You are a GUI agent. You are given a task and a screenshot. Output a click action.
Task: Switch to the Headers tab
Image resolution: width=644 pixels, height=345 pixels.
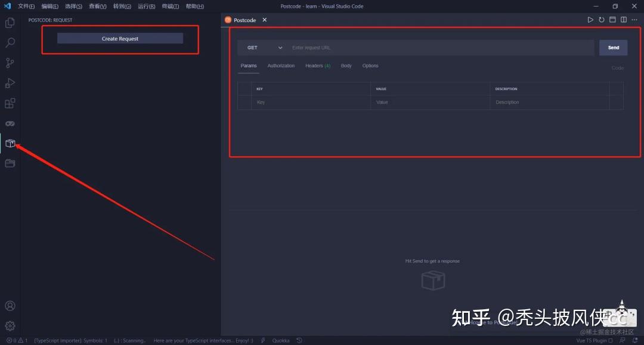pos(317,66)
